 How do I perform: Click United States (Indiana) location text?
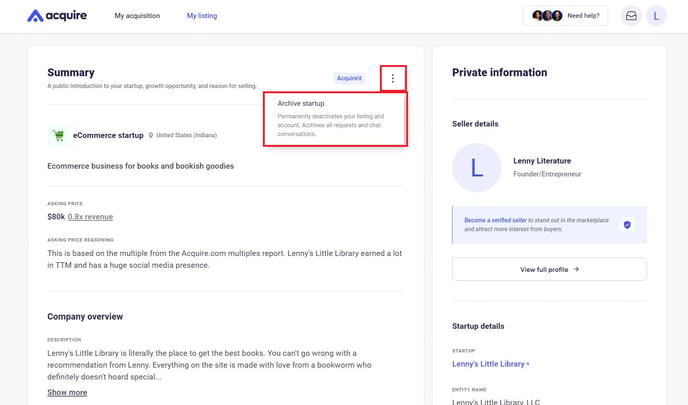coord(186,135)
